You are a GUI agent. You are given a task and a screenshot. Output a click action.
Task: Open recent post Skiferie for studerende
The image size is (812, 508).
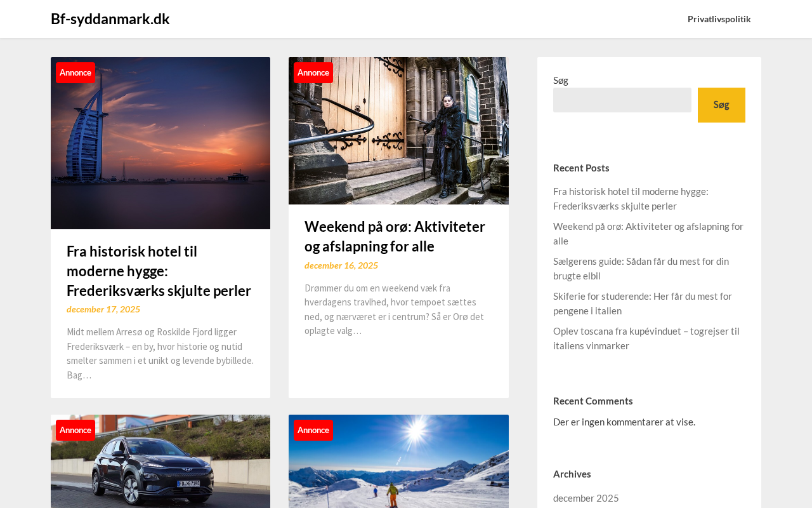click(643, 303)
